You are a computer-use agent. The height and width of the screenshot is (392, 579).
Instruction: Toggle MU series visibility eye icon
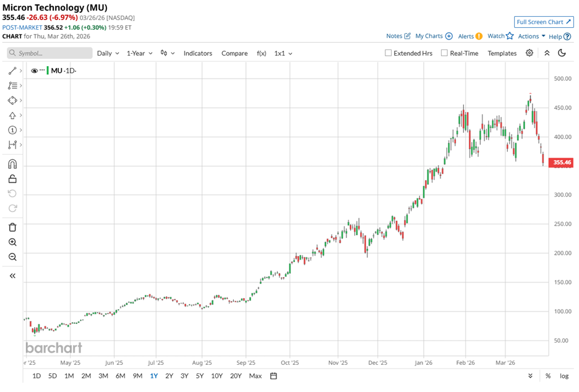pyautogui.click(x=35, y=71)
